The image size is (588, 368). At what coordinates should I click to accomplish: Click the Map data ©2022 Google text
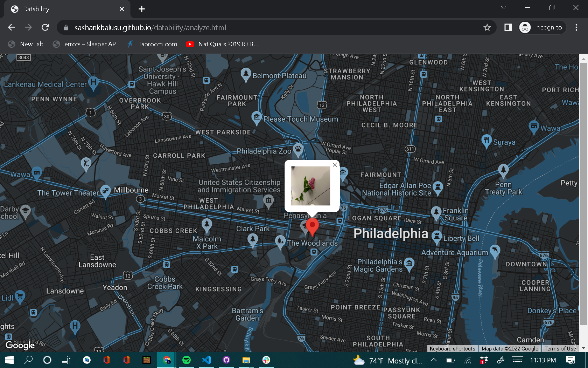510,349
